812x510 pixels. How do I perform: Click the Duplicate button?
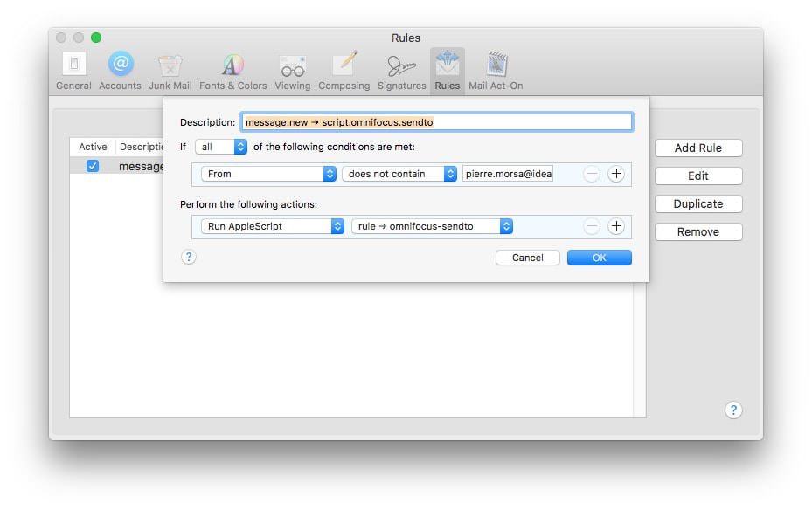(698, 203)
